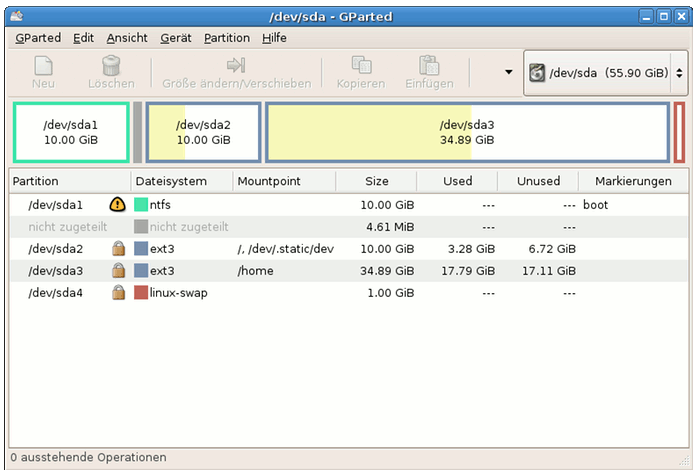Click the hard disk icon in the device selector
The image size is (696, 473).
pos(537,73)
